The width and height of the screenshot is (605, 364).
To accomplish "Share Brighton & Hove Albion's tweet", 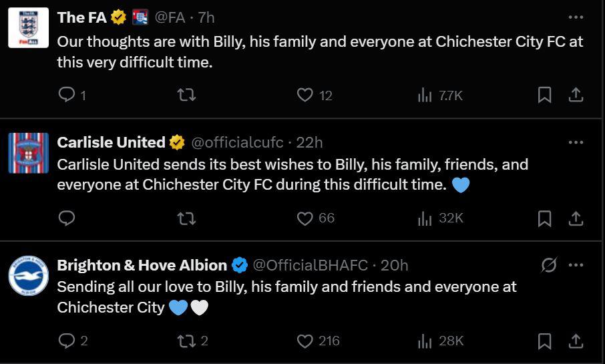I will point(576,341).
